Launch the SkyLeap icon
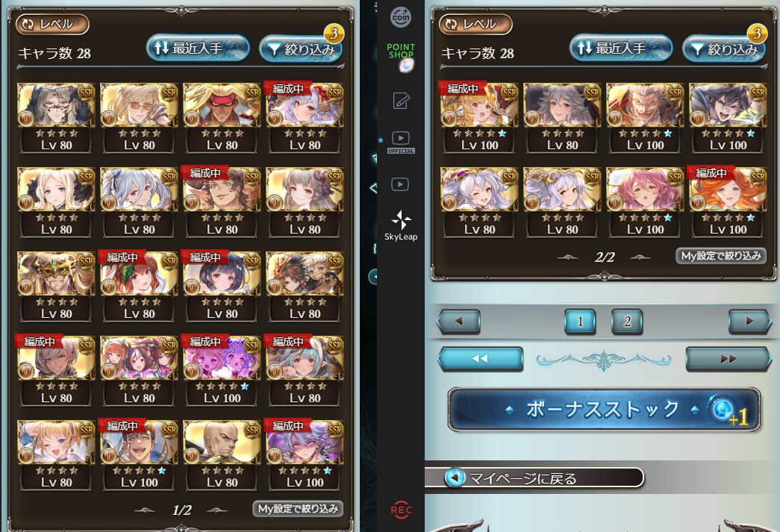The width and height of the screenshot is (780, 532). pos(401,226)
